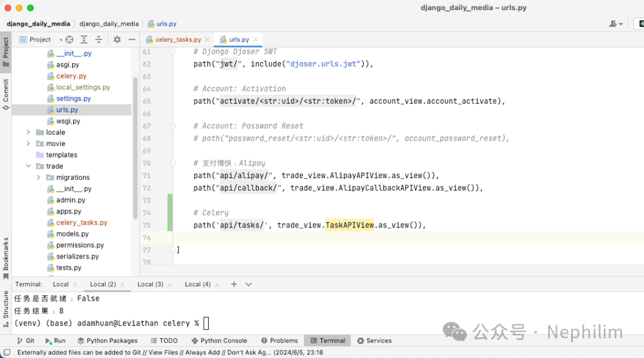Click urls.py breadcrumb in navigation bar

coord(162,24)
